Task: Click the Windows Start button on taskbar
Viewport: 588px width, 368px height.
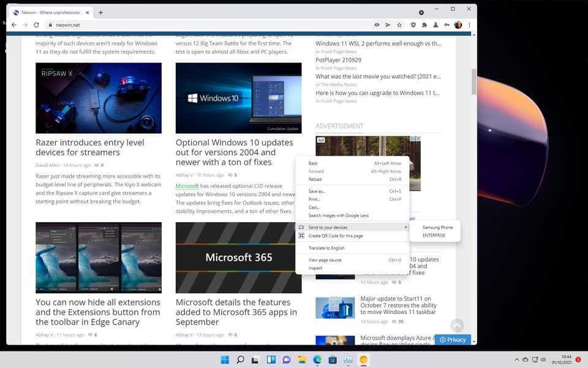Action: [x=225, y=360]
